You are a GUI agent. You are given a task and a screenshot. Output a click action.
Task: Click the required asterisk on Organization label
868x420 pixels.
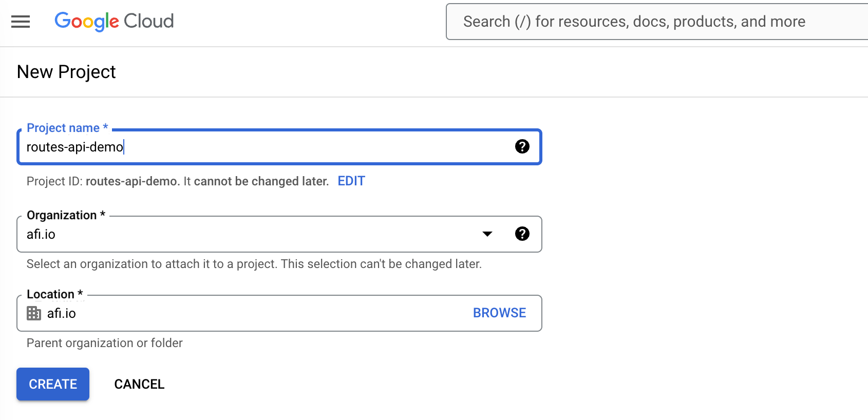pyautogui.click(x=102, y=215)
